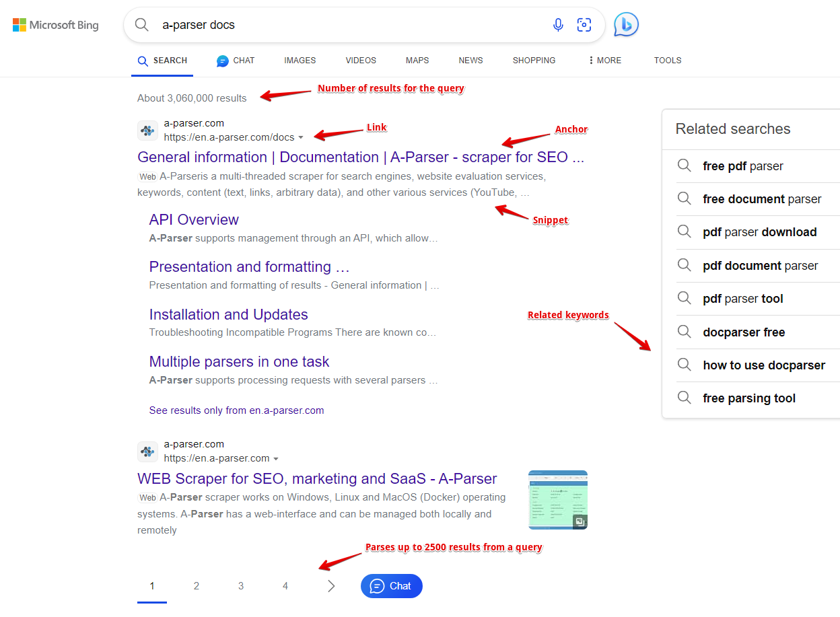Open the WEB Scraper result thumbnail
The image size is (840, 617).
557,499
